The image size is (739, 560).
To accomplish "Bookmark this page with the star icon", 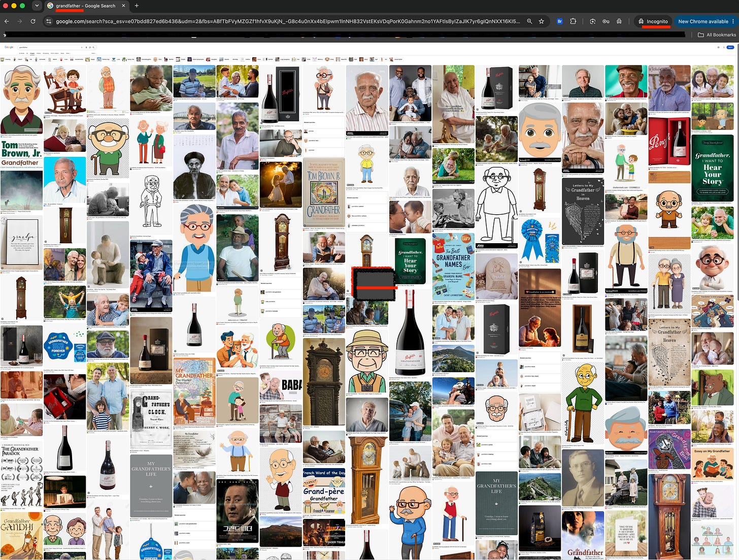I will [542, 21].
